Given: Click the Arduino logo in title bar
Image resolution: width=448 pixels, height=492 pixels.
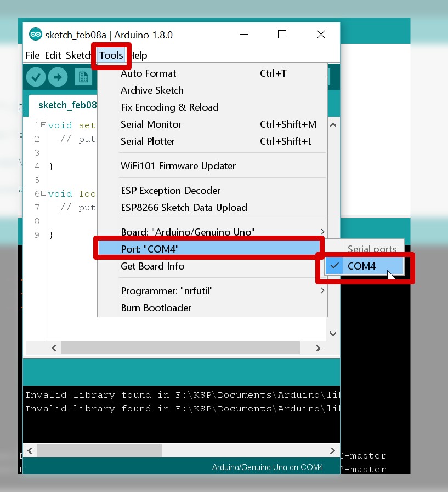Looking at the screenshot, I should pyautogui.click(x=35, y=35).
